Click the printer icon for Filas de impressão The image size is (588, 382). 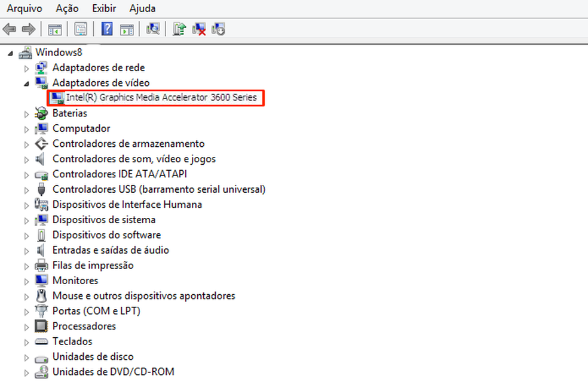tap(41, 265)
